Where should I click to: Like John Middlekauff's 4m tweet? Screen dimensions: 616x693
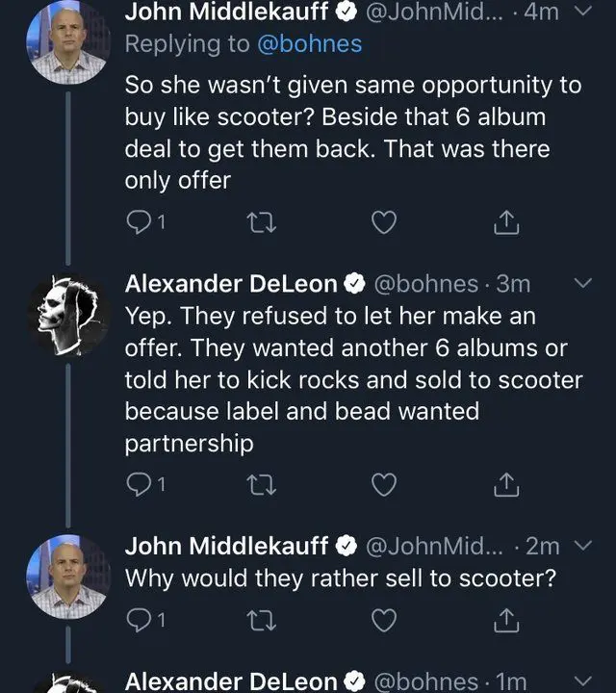384,223
